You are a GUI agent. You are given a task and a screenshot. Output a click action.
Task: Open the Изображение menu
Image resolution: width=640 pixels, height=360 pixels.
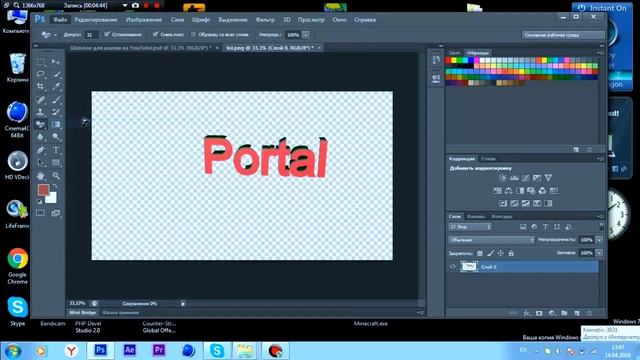(144, 20)
